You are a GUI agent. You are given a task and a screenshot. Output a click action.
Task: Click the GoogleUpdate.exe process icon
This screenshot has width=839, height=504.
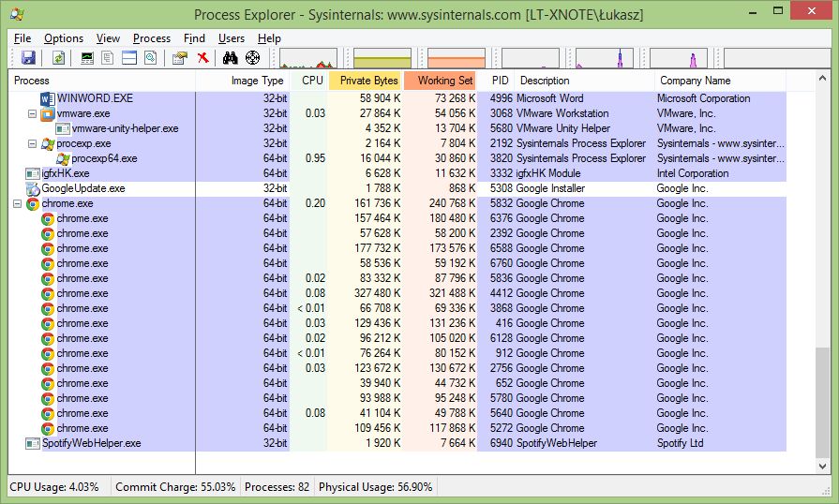pyautogui.click(x=33, y=188)
